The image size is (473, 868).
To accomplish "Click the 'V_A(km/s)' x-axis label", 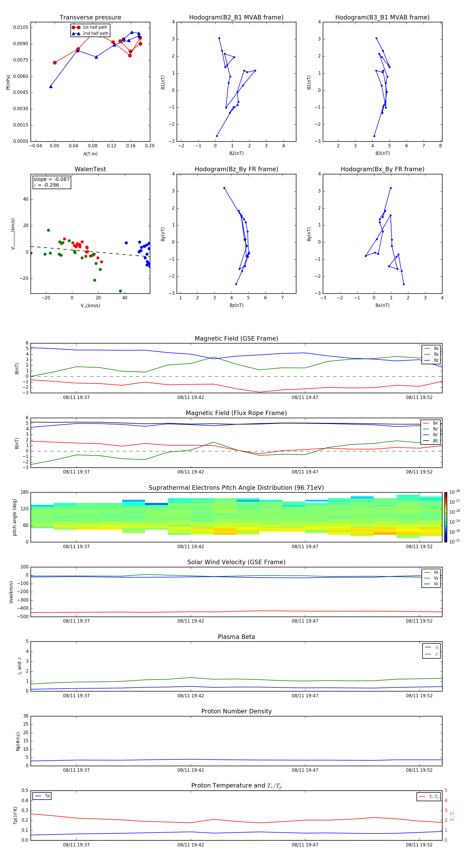I will click(x=90, y=306).
